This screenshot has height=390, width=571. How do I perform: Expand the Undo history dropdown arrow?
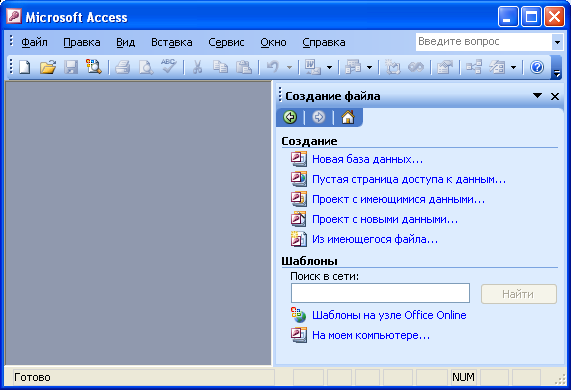[x=289, y=67]
